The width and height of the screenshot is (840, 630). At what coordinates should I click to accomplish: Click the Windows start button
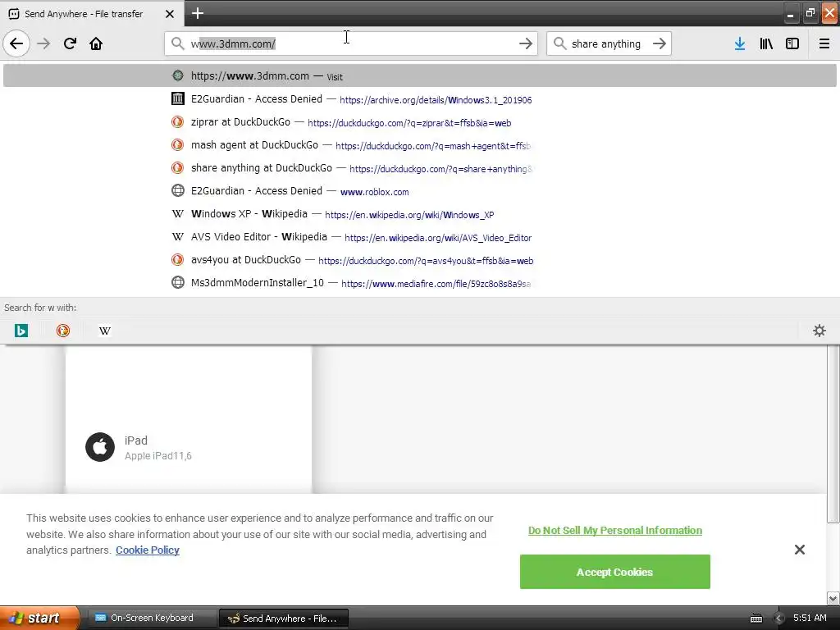(39, 619)
